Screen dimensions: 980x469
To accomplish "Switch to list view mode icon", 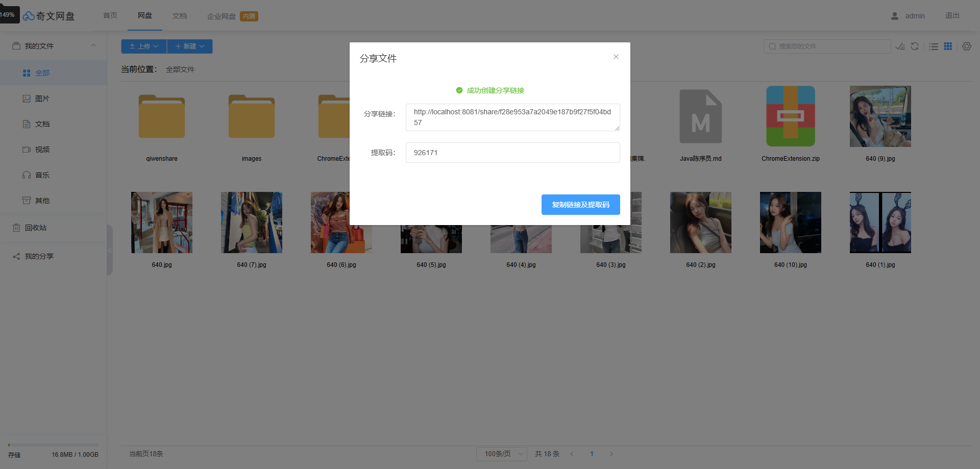I will [x=934, y=46].
